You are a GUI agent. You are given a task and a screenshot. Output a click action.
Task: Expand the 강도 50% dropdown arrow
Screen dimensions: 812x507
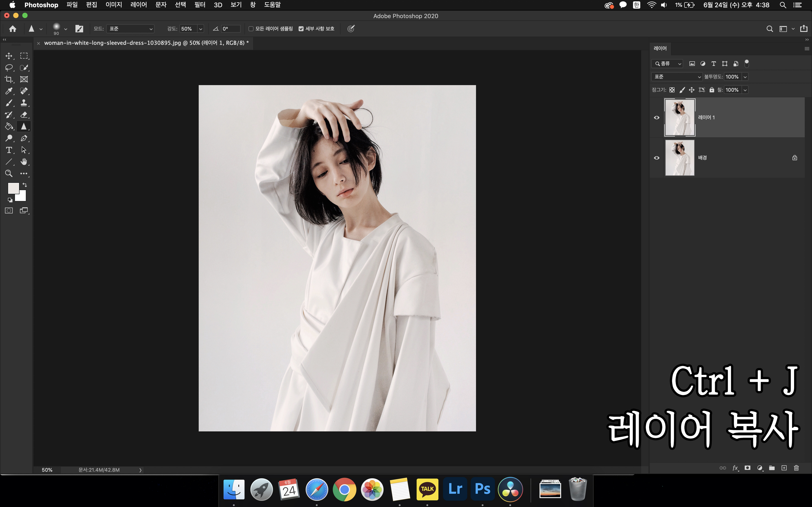tap(201, 29)
